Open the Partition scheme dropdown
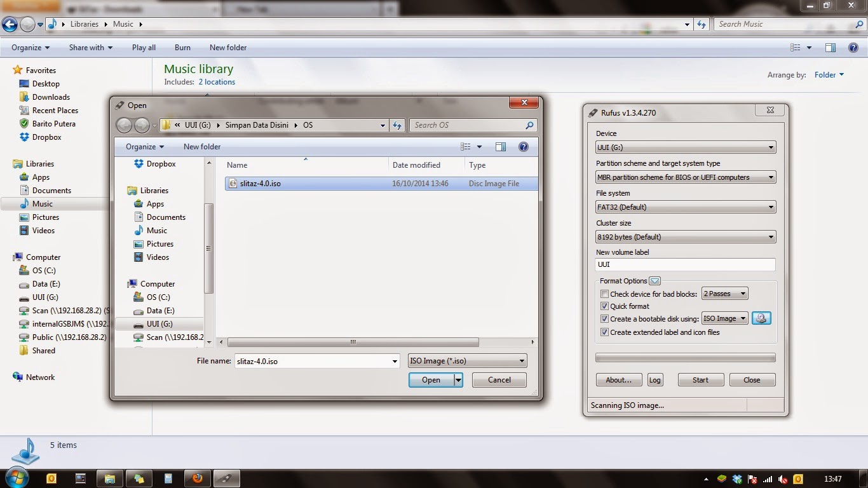This screenshot has width=868, height=488. pos(686,177)
